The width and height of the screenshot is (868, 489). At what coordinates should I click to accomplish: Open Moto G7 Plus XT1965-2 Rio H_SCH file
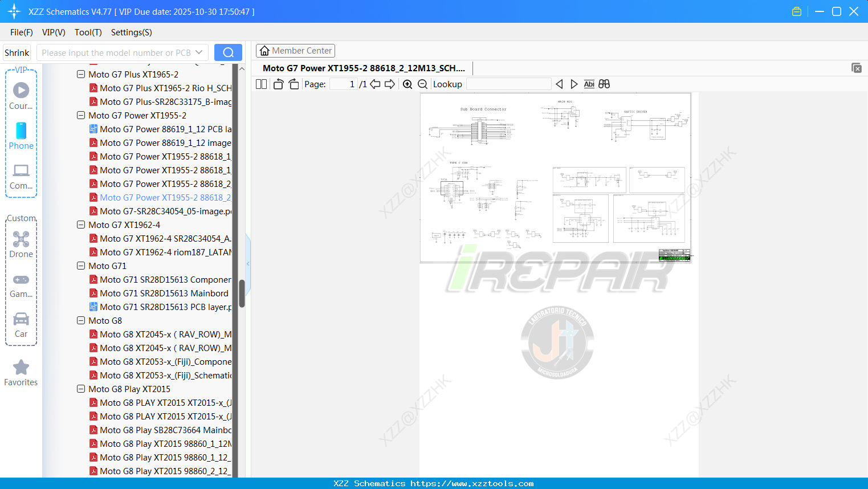point(165,88)
